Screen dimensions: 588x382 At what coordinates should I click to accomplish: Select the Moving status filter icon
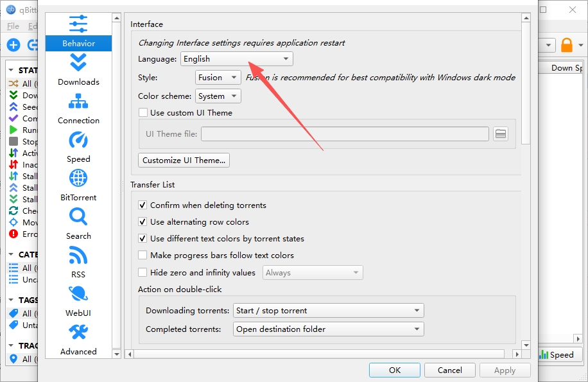[x=13, y=222]
